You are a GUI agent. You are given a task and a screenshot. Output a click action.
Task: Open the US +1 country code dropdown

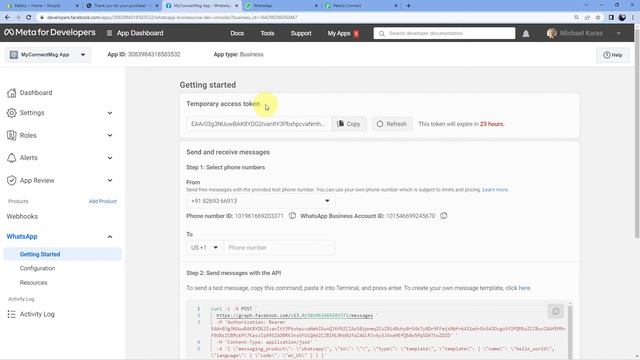pyautogui.click(x=204, y=247)
